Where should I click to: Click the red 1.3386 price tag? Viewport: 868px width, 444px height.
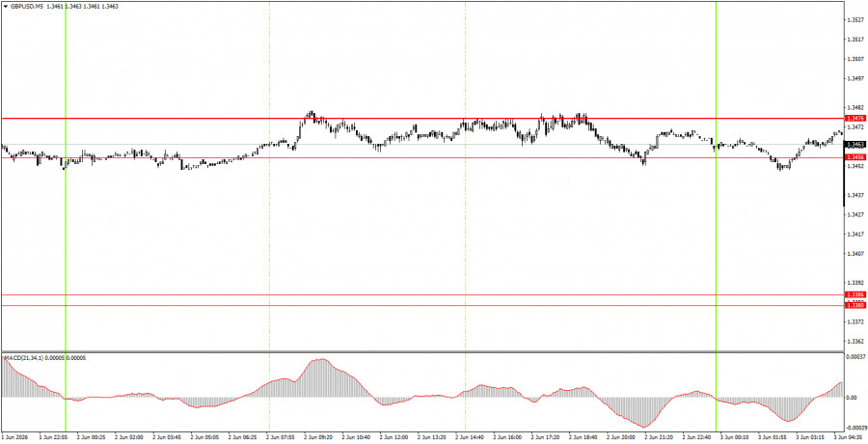pyautogui.click(x=855, y=295)
